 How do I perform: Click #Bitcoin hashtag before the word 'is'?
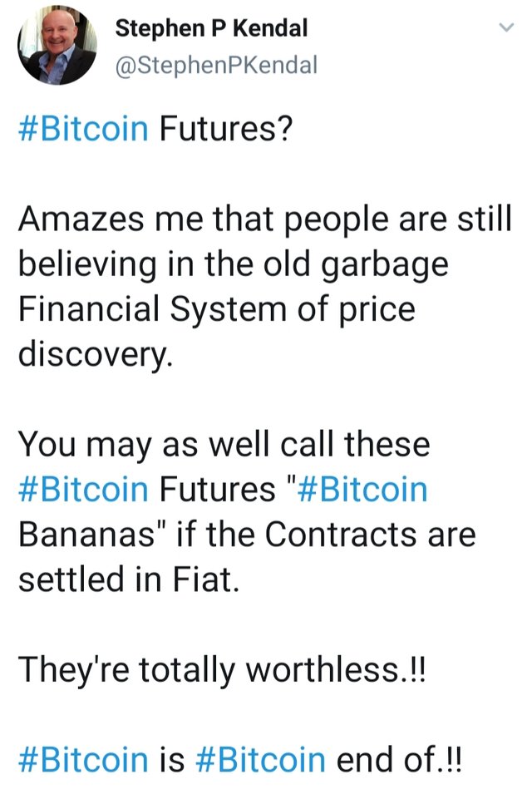click(83, 759)
